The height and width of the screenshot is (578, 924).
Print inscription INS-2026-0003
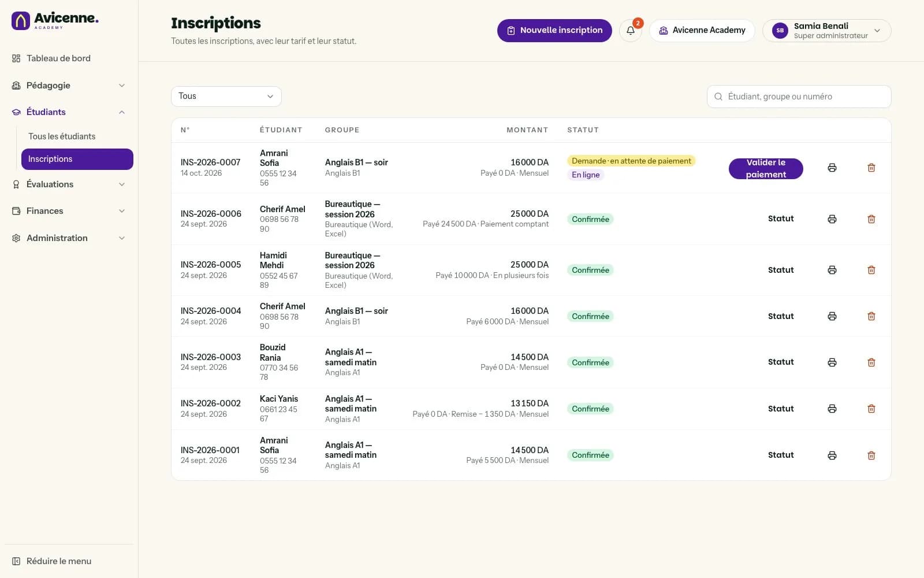[832, 362]
